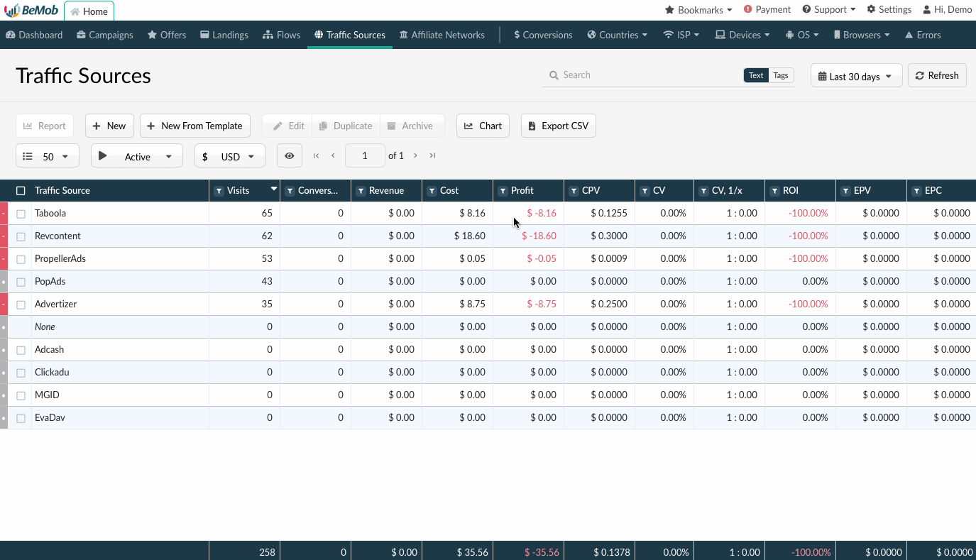Open the USD currency dropdown
Screen dimensions: 976x560
[230, 156]
